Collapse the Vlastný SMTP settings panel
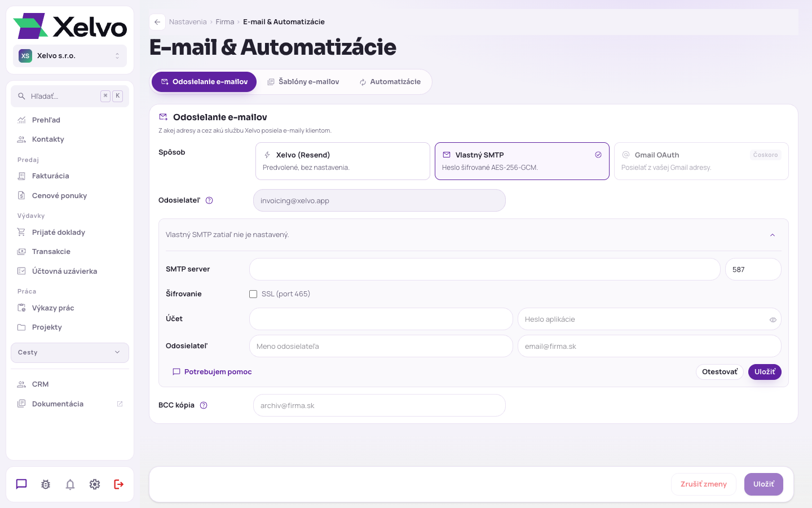Viewport: 812px width, 508px height. click(x=773, y=235)
